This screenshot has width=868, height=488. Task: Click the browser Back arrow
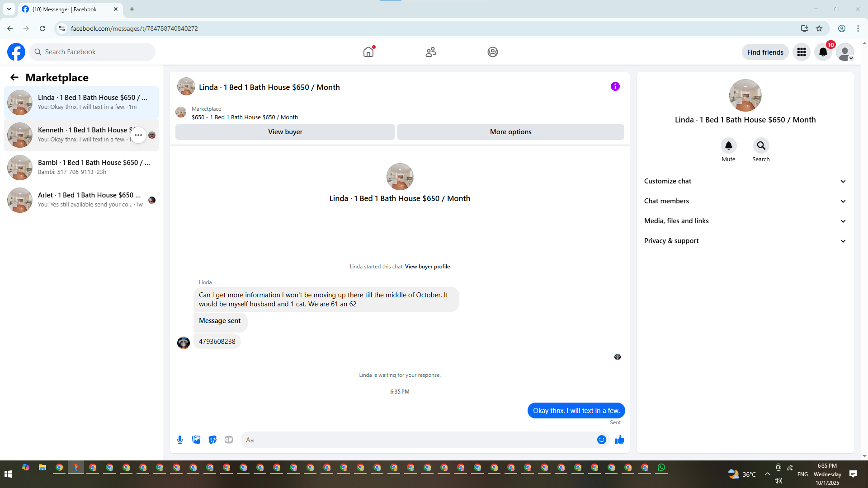10,28
